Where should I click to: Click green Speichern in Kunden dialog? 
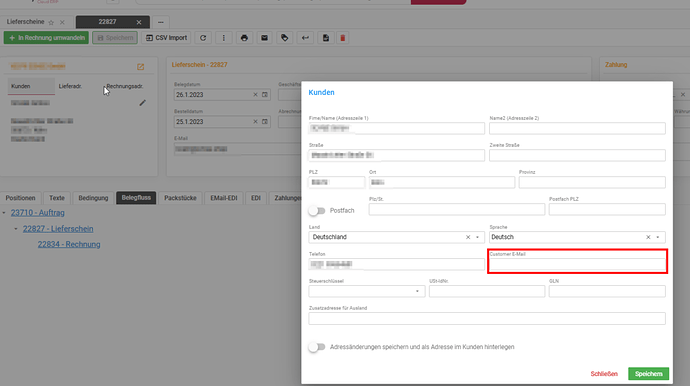tap(649, 374)
